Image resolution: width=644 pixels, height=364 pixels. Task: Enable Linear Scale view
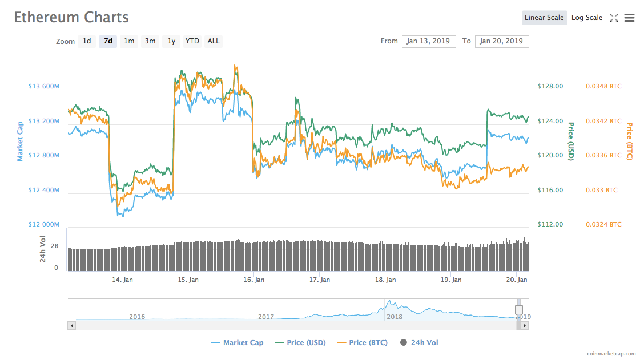click(x=544, y=18)
